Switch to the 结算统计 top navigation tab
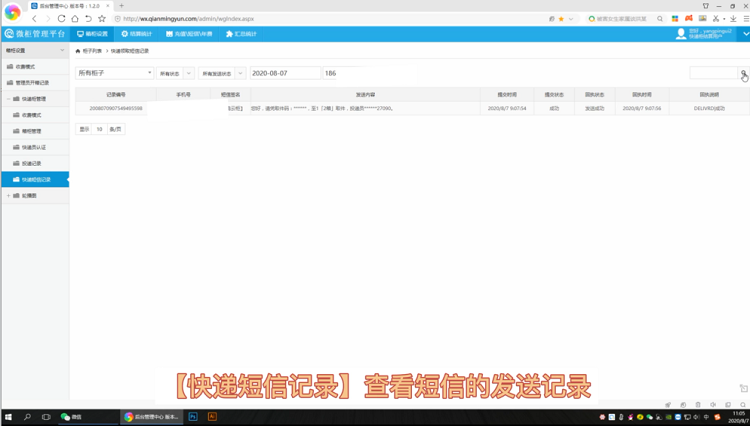 [x=136, y=34]
